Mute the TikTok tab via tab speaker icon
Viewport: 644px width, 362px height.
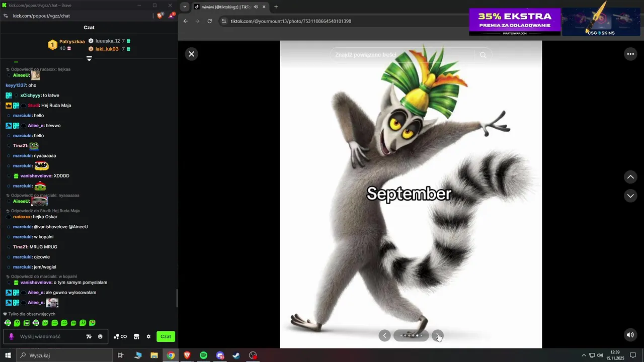click(x=256, y=7)
